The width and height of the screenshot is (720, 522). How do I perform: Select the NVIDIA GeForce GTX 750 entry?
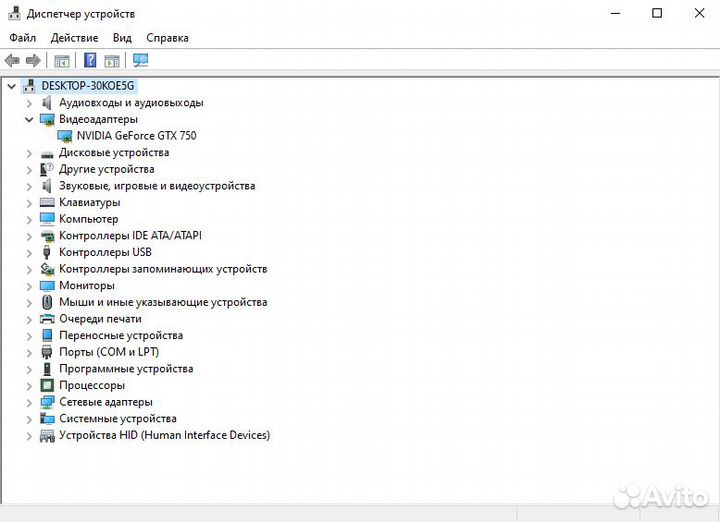[x=136, y=136]
